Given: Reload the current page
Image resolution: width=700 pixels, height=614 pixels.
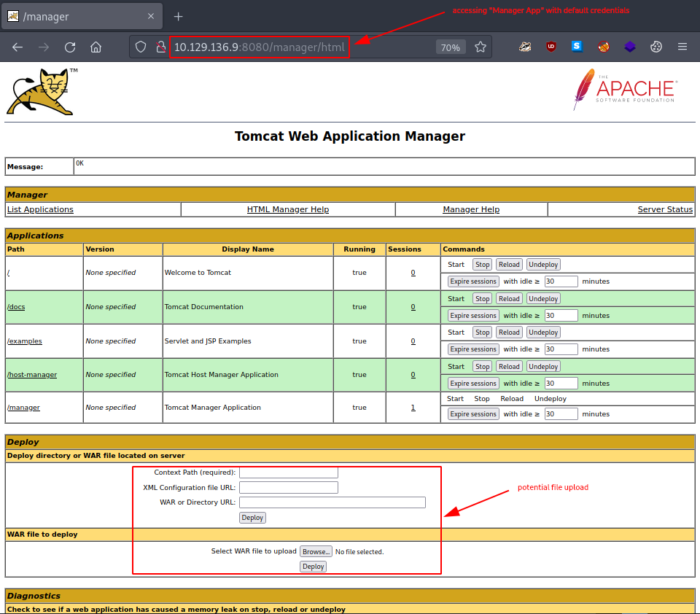Looking at the screenshot, I should pyautogui.click(x=69, y=47).
